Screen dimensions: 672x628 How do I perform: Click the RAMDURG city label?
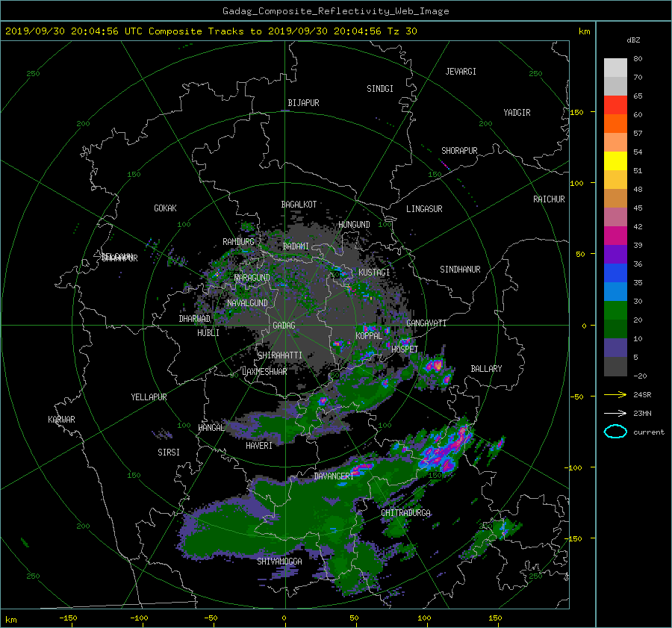[x=238, y=242]
